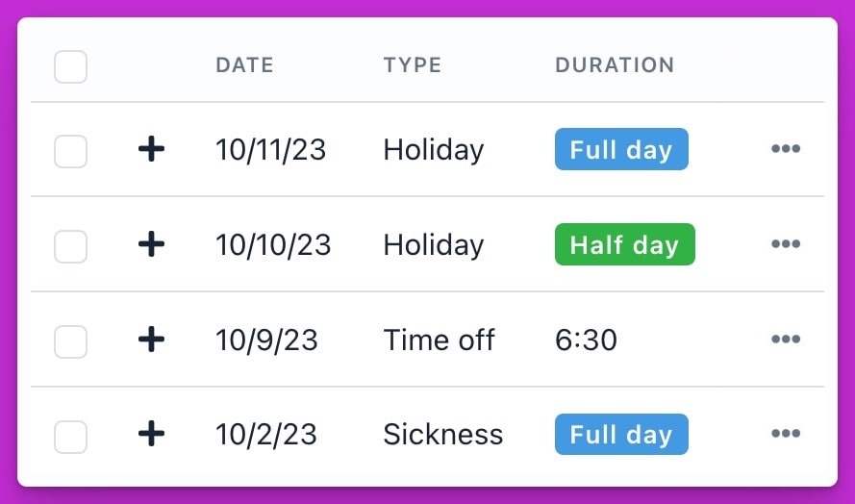
Task: Click the Full day badge on Sickness row
Action: (x=621, y=434)
